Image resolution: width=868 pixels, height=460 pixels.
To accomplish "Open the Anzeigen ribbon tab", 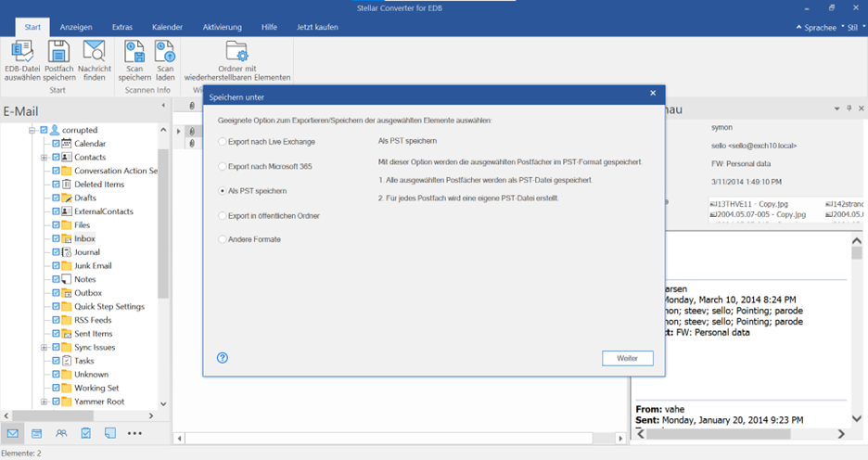I will pyautogui.click(x=76, y=27).
